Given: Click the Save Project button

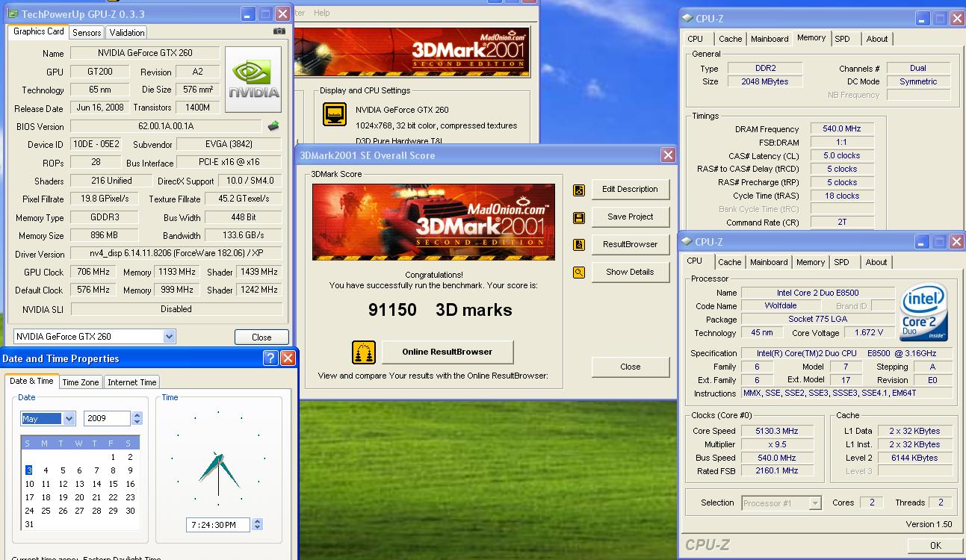Looking at the screenshot, I should click(630, 217).
